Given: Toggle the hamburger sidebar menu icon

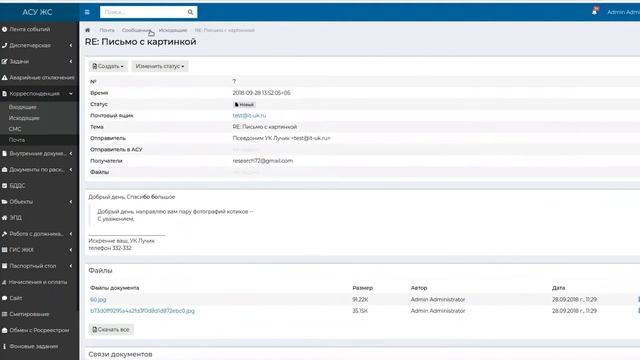Looking at the screenshot, I should click(87, 12).
